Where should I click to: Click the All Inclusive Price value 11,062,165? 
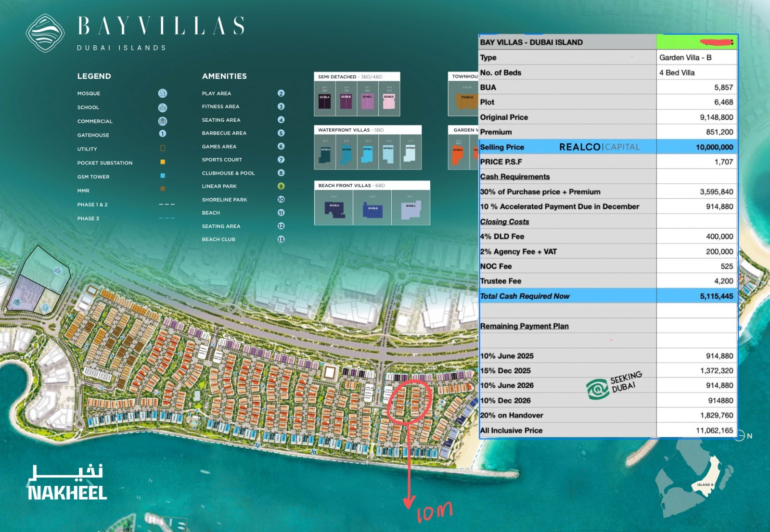(x=714, y=431)
